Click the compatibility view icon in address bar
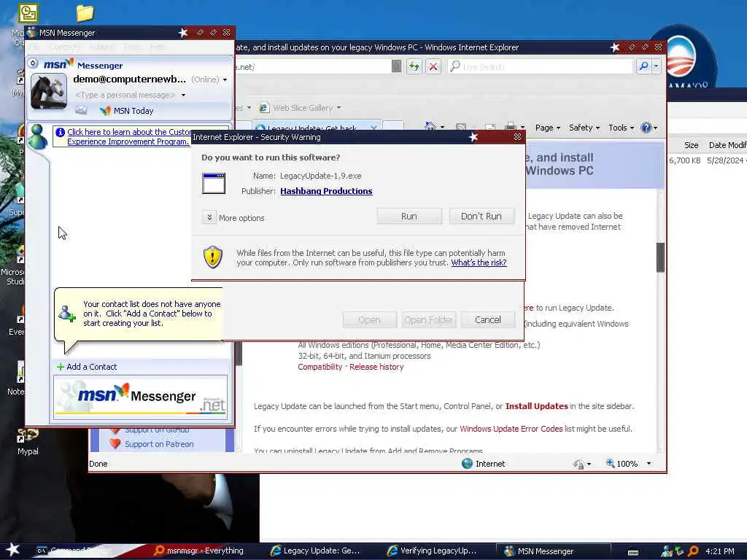Screen dimensions: 747x560 (x=396, y=66)
